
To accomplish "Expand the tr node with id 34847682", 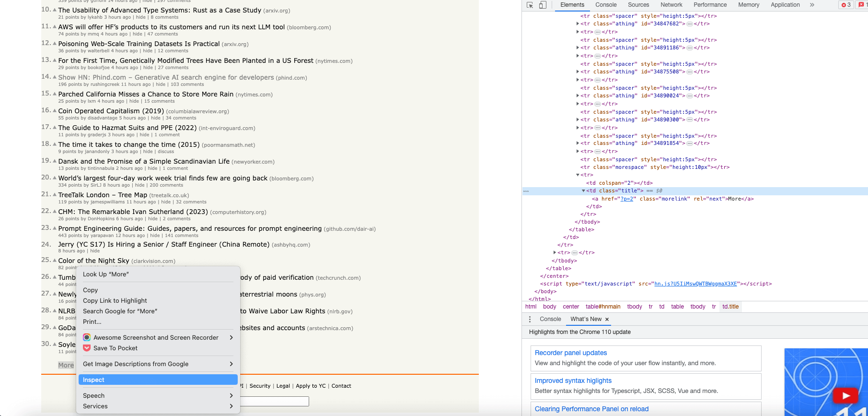I will pyautogui.click(x=578, y=24).
